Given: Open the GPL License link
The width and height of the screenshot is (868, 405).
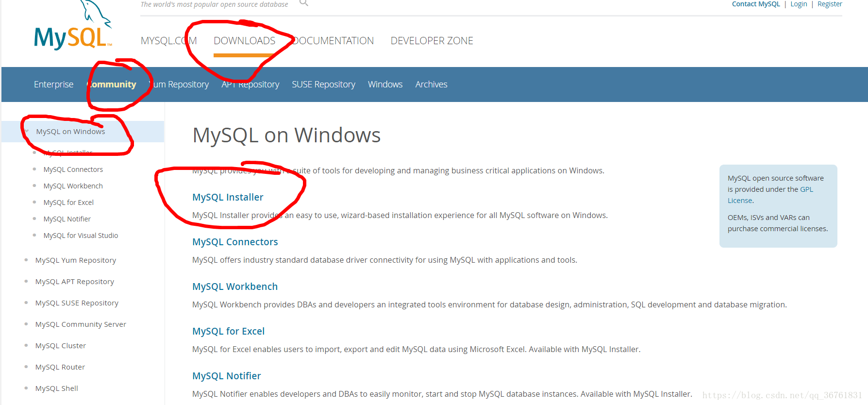Looking at the screenshot, I should click(806, 189).
